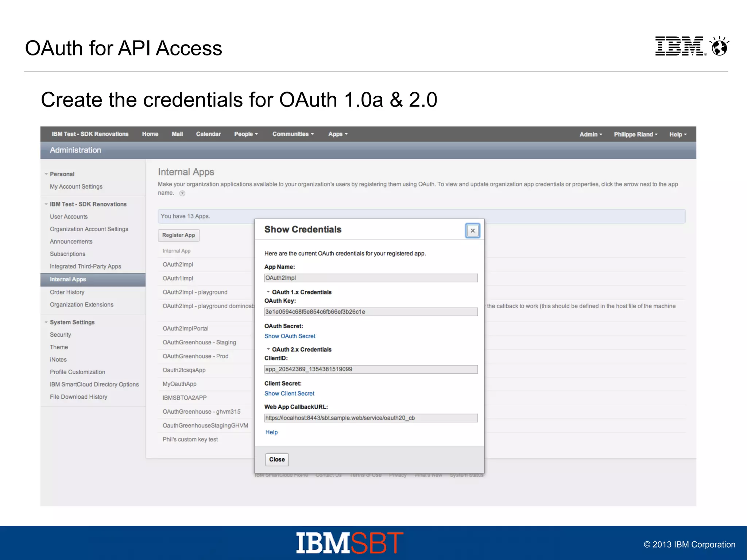747x560 pixels.
Task: Open Mail from the navigation bar
Action: tap(177, 134)
